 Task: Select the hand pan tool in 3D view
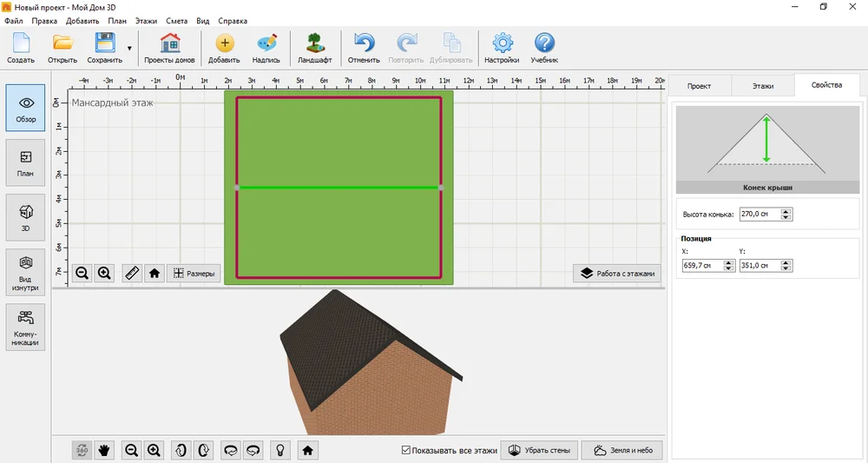coord(103,450)
